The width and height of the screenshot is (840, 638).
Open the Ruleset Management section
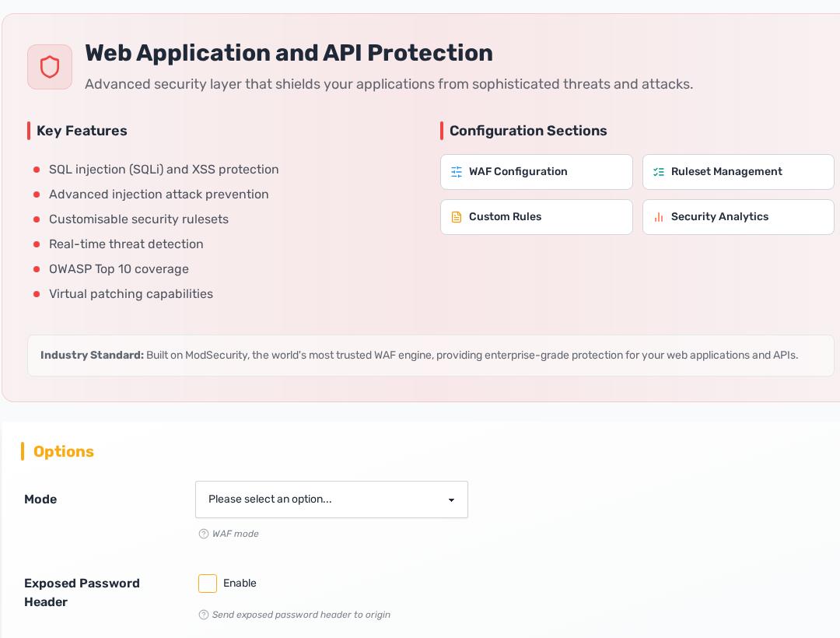click(x=738, y=172)
